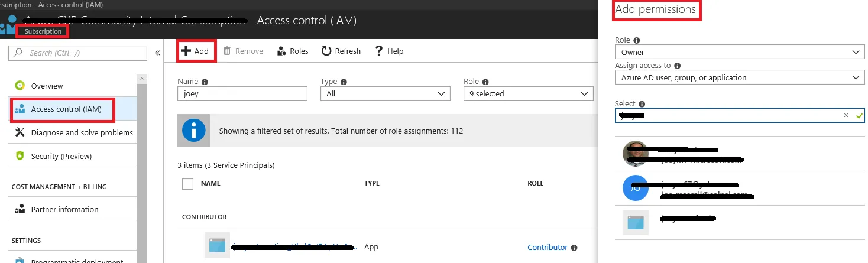Toggle the select-all checkbox beside NAME
The height and width of the screenshot is (263, 868).
pos(188,184)
